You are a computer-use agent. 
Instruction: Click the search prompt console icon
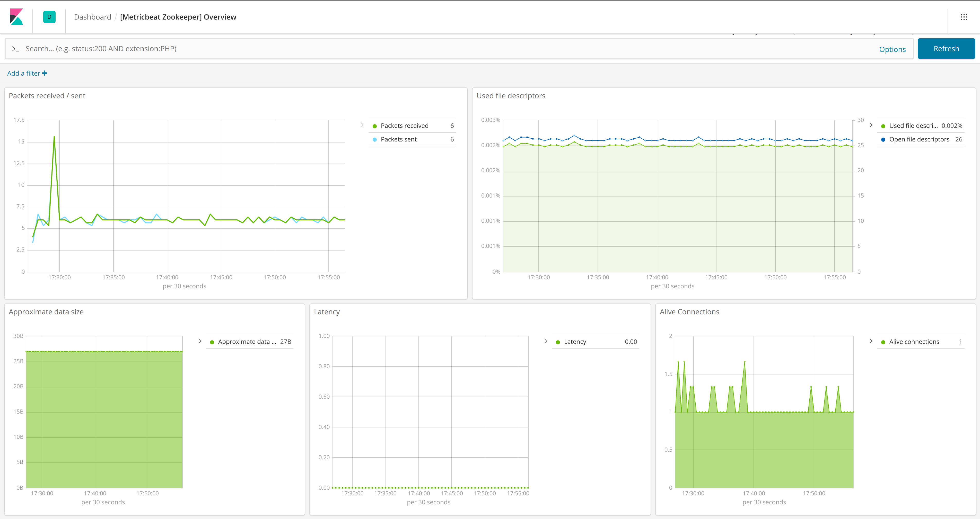coord(15,49)
